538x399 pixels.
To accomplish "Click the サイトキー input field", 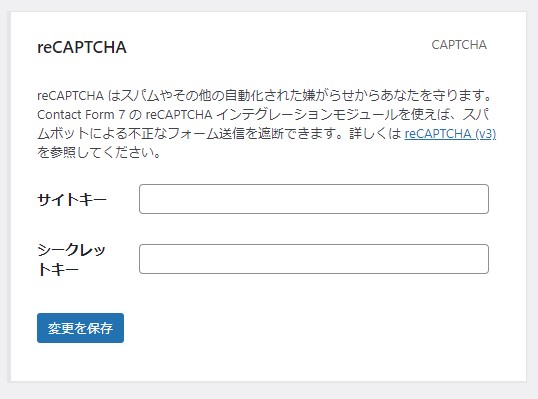I will [314, 199].
